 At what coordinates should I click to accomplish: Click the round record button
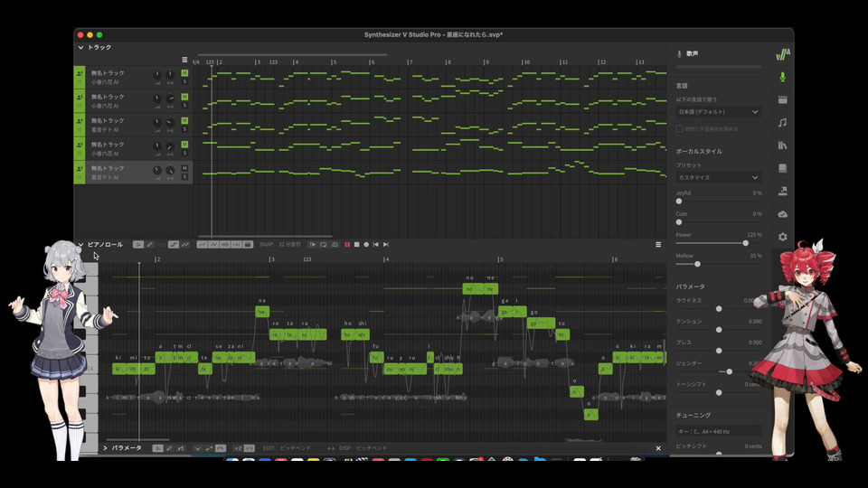coord(366,245)
